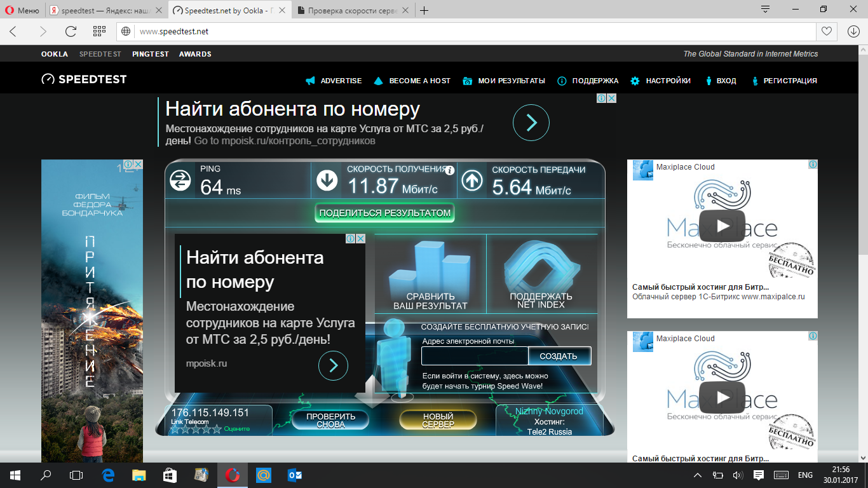Click the ping arrows icon

coord(180,181)
